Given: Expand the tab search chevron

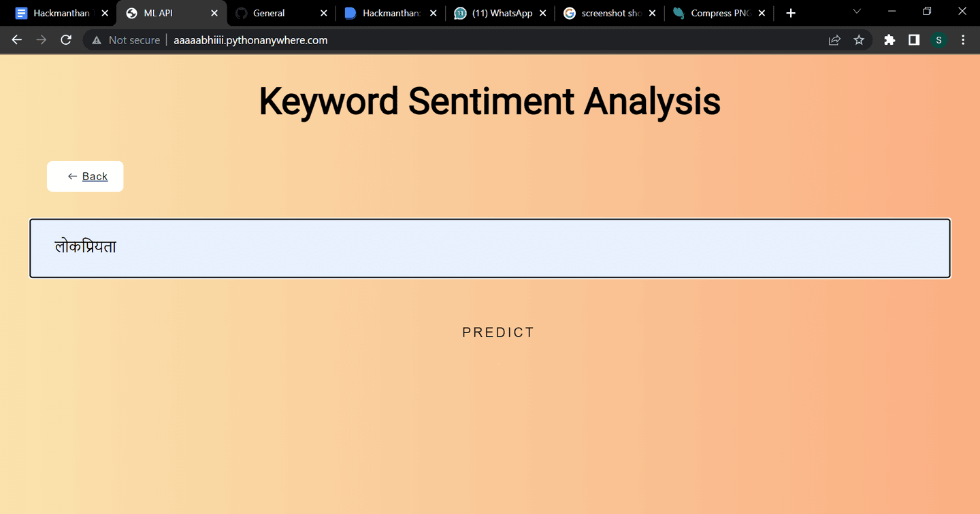Looking at the screenshot, I should pos(857,12).
